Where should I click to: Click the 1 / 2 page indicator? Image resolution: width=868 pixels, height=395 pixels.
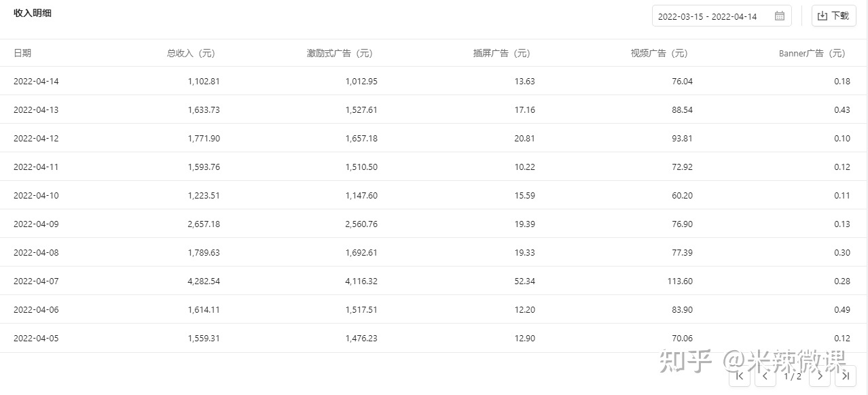793,376
